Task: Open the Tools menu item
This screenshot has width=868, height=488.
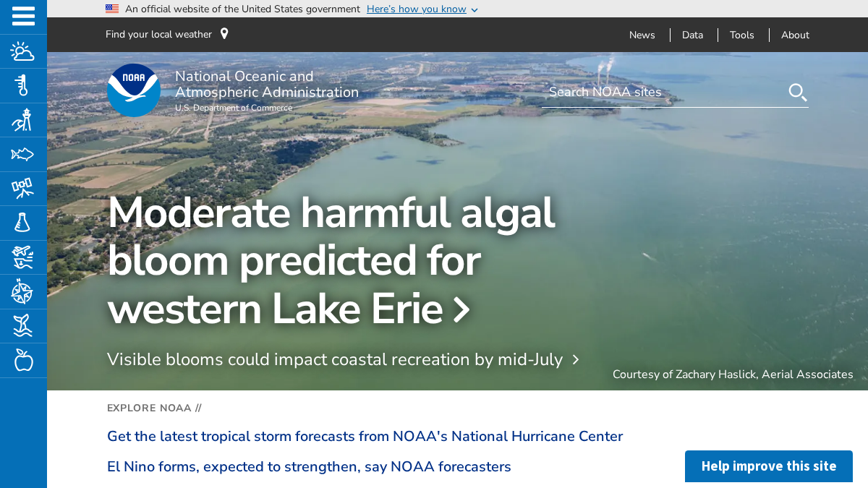Action: [x=742, y=35]
